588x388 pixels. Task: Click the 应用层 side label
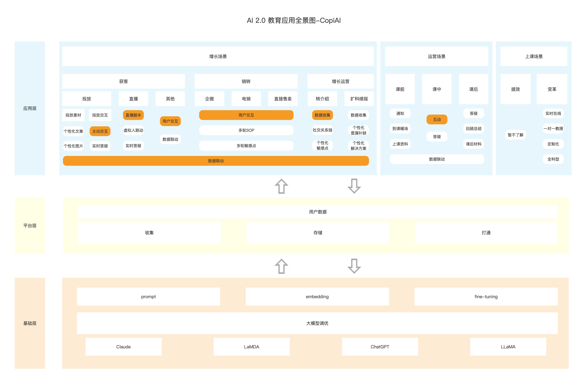click(x=30, y=108)
